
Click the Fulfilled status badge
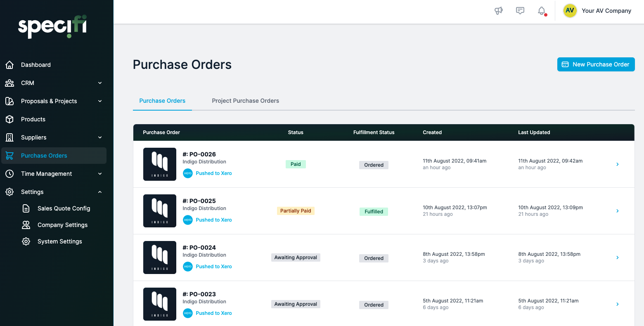[x=374, y=212]
